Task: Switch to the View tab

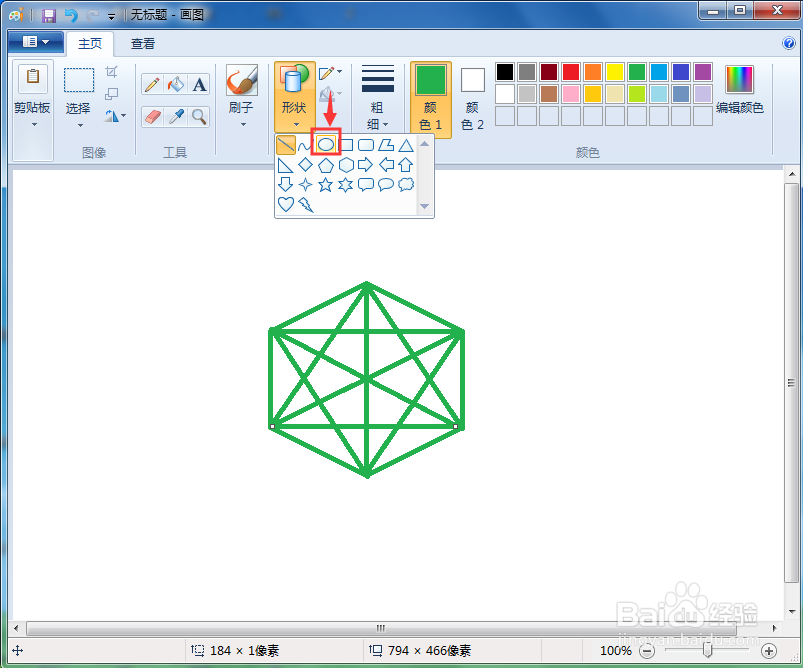Action: [x=142, y=44]
